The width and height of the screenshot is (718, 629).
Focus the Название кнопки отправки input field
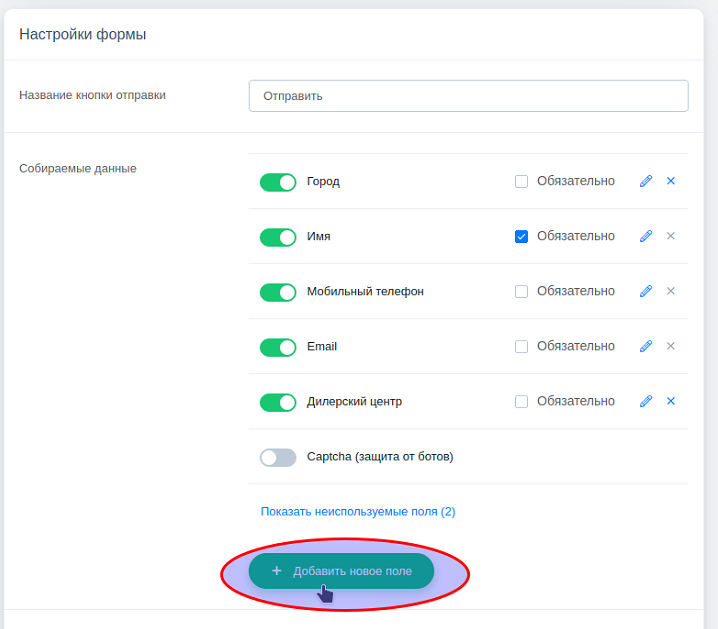[x=468, y=96]
